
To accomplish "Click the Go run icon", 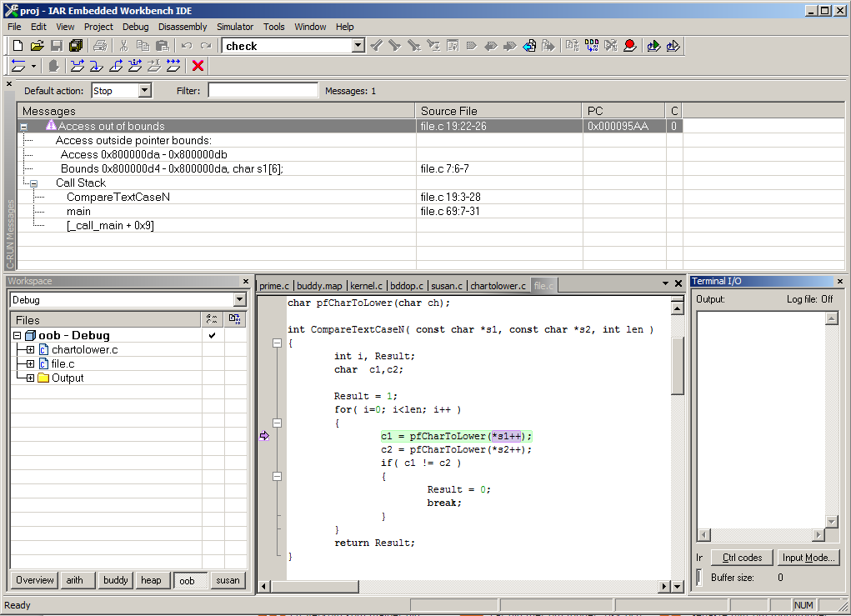I will [x=173, y=66].
